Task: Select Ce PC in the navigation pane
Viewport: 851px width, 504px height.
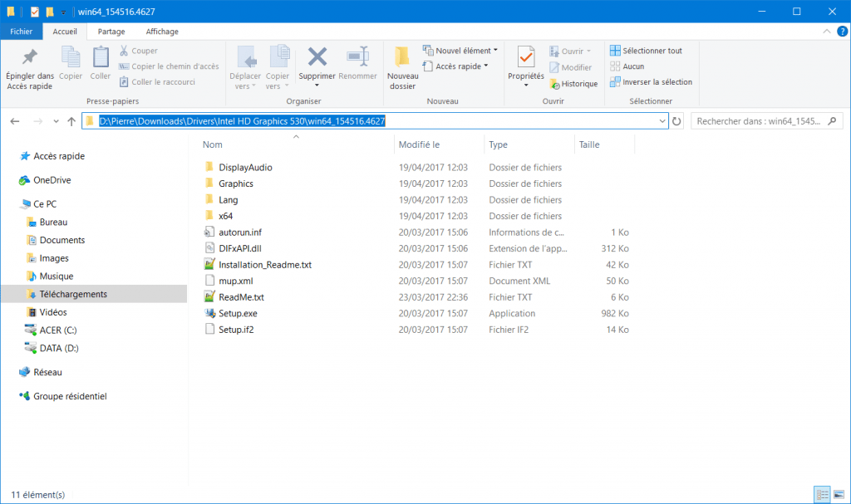Action: click(x=45, y=204)
